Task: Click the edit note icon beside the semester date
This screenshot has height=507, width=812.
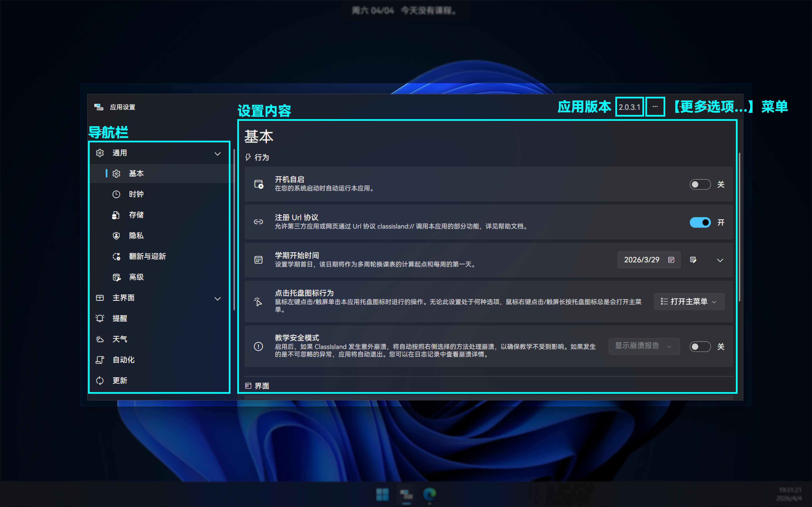Action: (693, 260)
